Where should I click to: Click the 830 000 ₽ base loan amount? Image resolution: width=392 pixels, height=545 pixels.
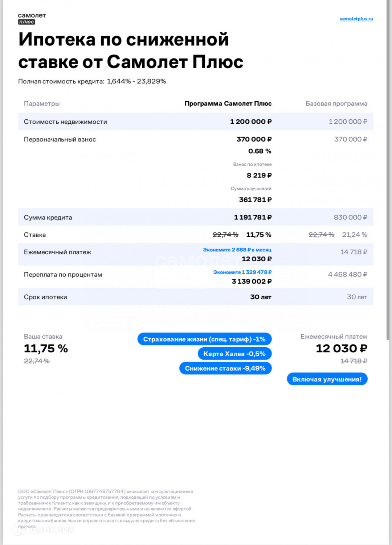click(351, 217)
